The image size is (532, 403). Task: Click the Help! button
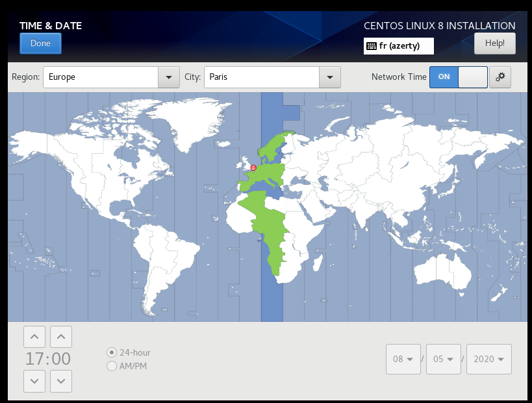[494, 43]
